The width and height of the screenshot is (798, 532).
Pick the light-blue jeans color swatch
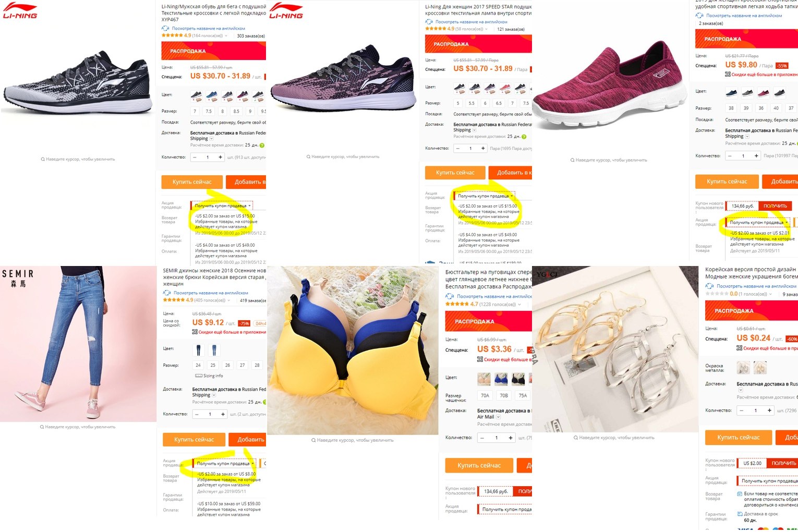click(x=214, y=349)
